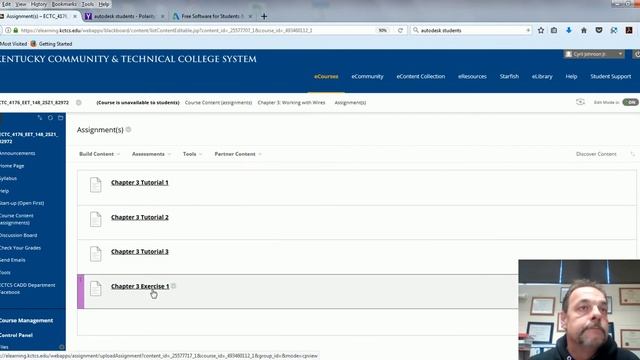Open the options chevron next to the Assignment(s) heading

click(x=129, y=129)
